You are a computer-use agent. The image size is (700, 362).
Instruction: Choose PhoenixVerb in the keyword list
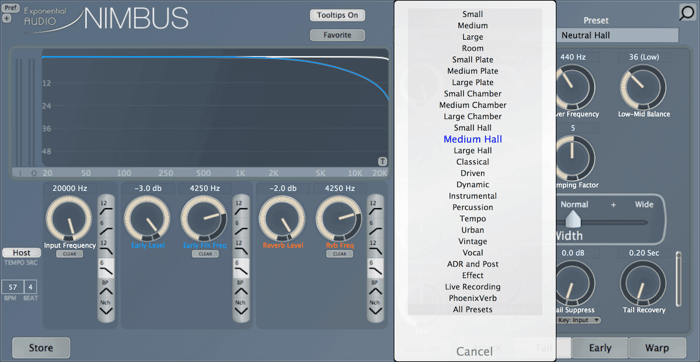(473, 298)
